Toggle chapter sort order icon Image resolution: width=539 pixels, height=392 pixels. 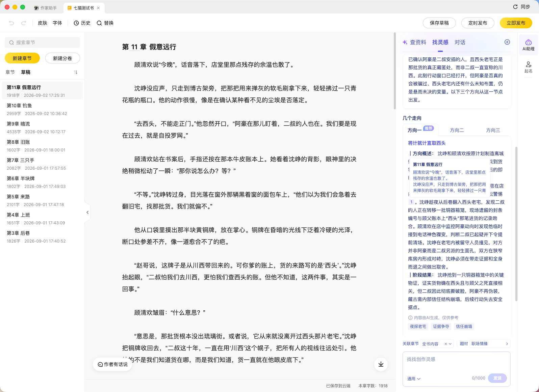click(x=76, y=72)
